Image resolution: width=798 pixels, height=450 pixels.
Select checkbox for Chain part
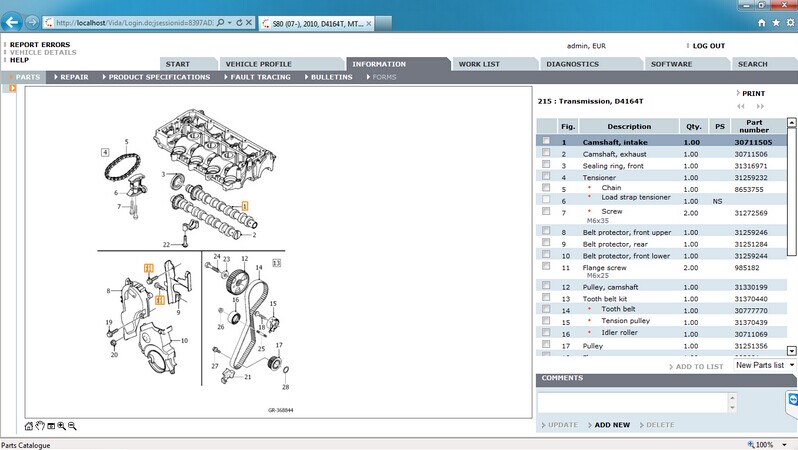546,187
